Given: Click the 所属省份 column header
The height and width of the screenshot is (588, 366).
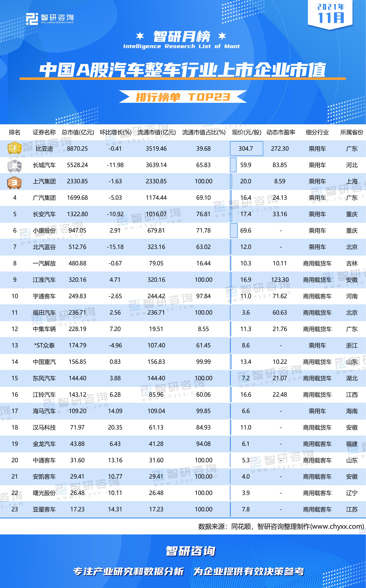Looking at the screenshot, I should pos(352,132).
